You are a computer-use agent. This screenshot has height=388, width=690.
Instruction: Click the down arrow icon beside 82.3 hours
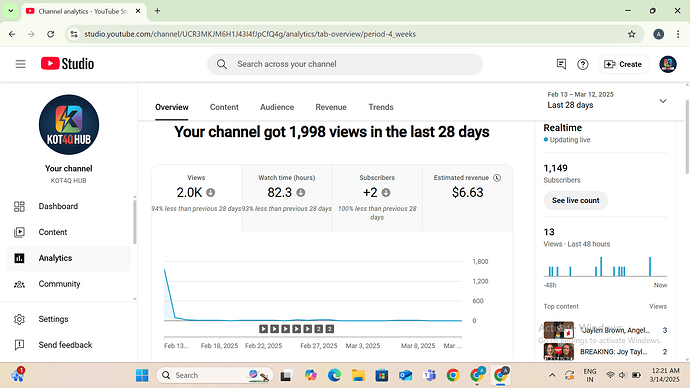(x=301, y=192)
